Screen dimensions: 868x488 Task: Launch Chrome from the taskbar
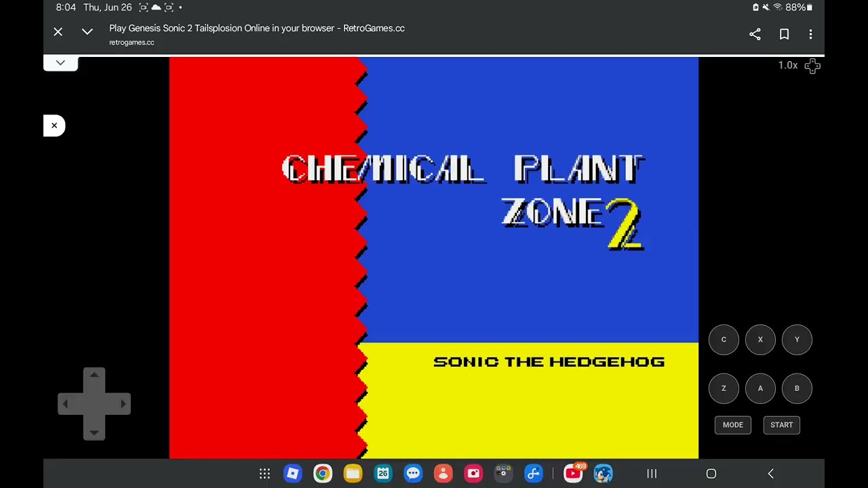tap(323, 474)
